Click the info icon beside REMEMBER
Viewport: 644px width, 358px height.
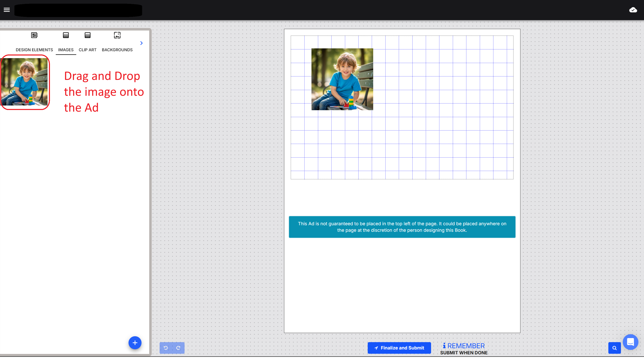[444, 346]
